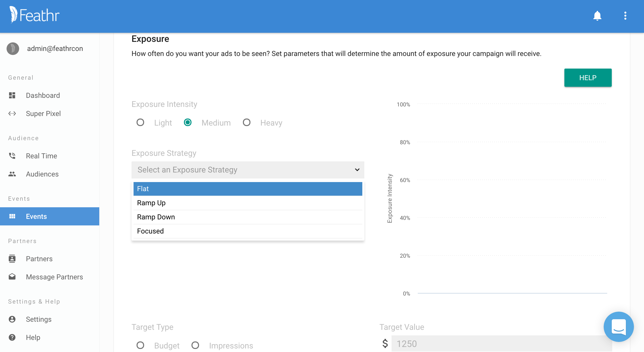Click the 0% chart axis label

406,294
